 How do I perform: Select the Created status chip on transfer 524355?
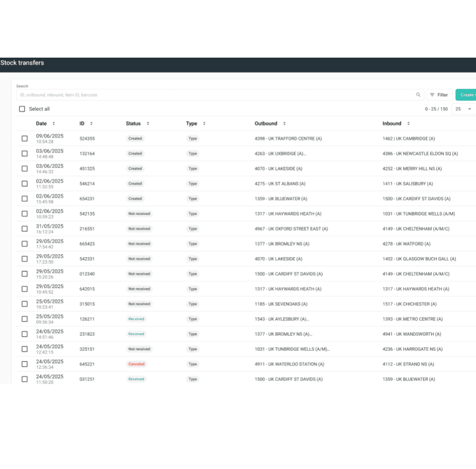tap(135, 139)
